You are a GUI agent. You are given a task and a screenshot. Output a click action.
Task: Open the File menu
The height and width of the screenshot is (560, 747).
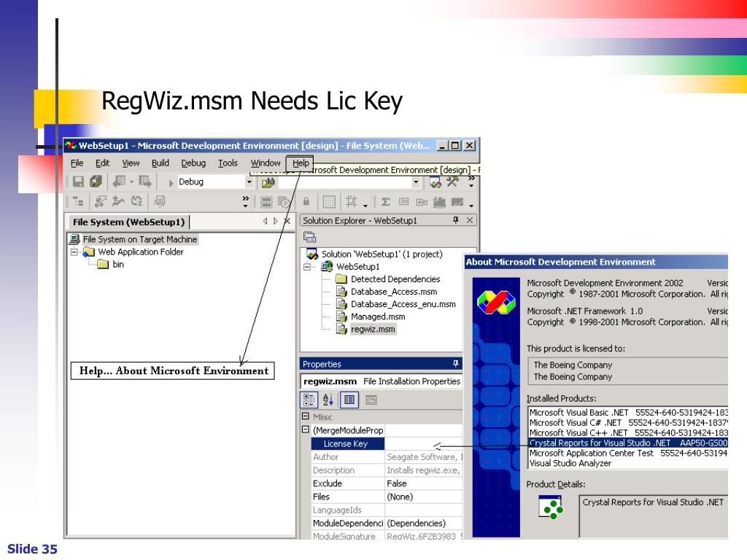(x=77, y=163)
